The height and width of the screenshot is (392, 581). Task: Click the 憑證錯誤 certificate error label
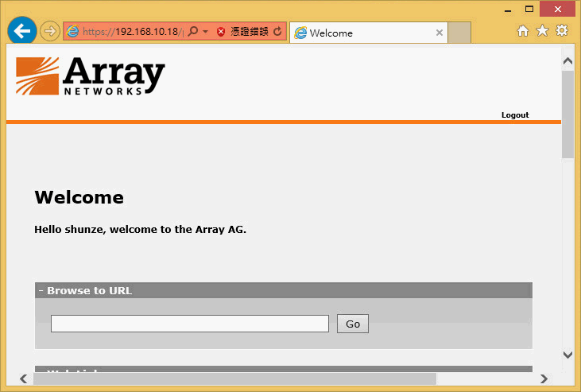(x=250, y=31)
